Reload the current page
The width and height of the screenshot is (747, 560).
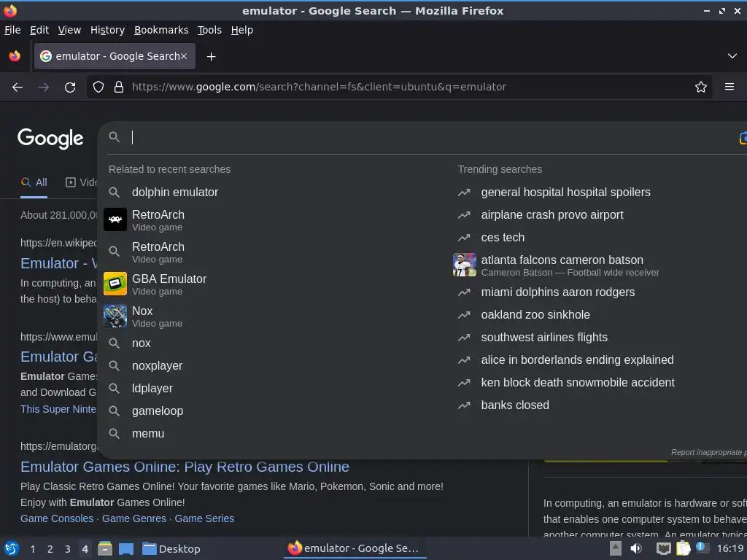click(70, 87)
